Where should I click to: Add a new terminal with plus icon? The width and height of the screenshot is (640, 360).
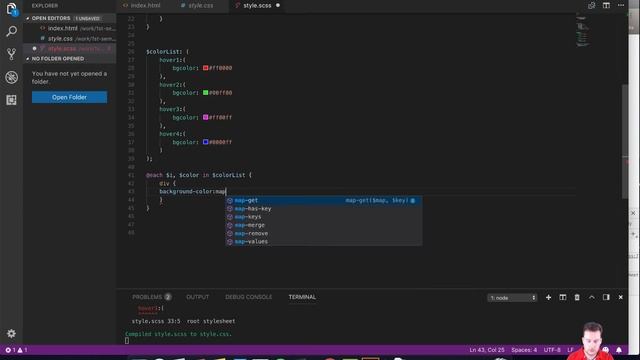(548, 298)
